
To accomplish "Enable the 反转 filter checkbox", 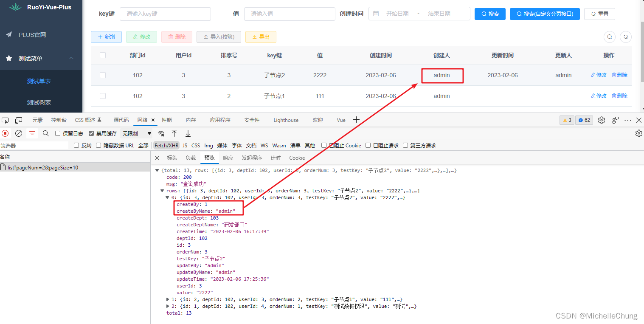I will point(76,145).
